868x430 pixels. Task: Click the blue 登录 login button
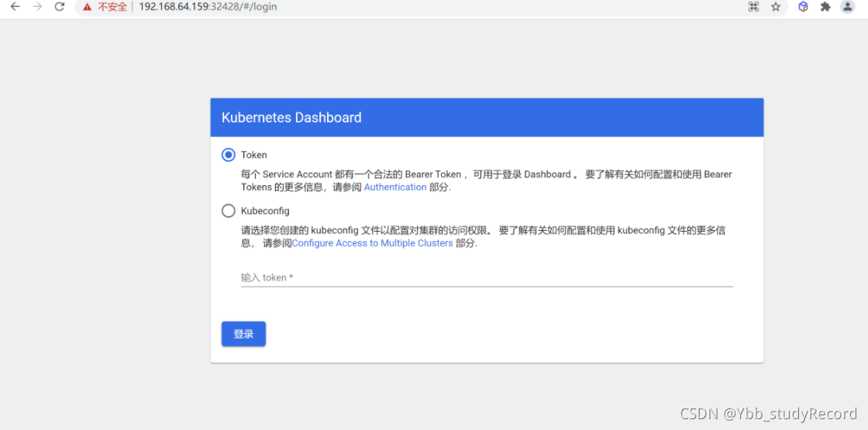243,334
